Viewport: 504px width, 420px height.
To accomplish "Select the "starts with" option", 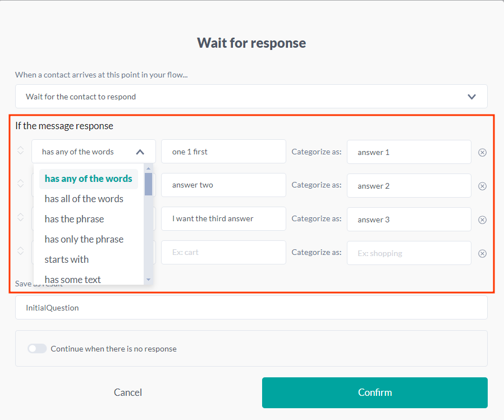I will 66,259.
